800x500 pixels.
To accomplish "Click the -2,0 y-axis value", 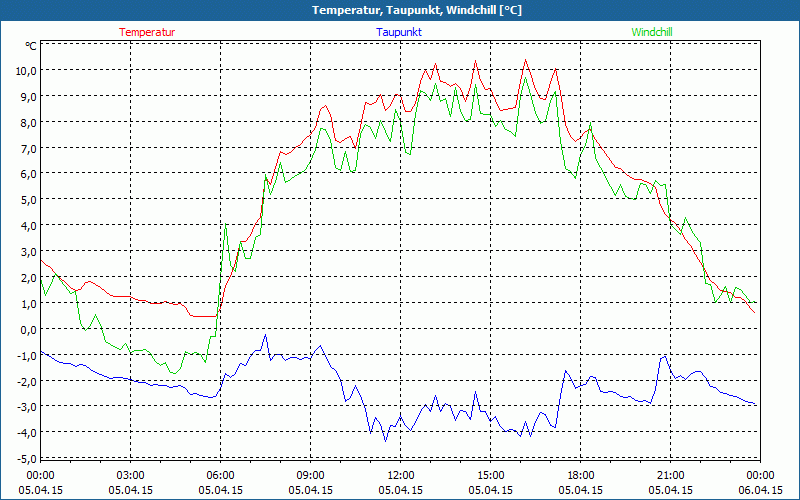I will click(x=27, y=381).
